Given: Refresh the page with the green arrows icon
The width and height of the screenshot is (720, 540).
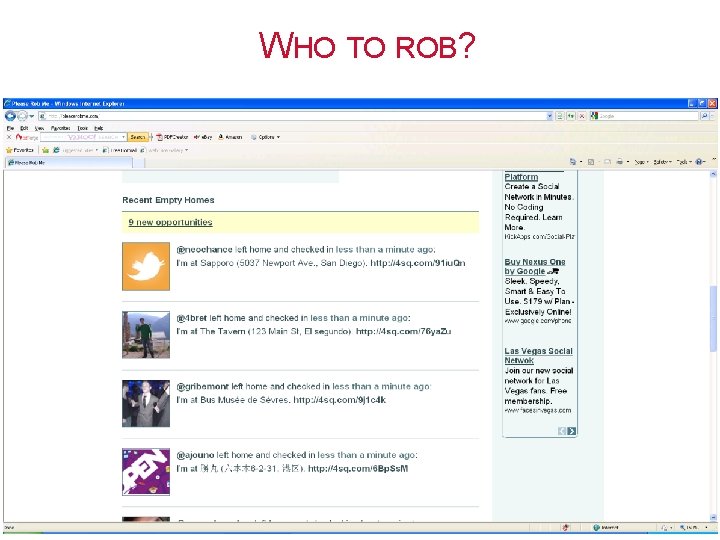Looking at the screenshot, I should coord(571,116).
